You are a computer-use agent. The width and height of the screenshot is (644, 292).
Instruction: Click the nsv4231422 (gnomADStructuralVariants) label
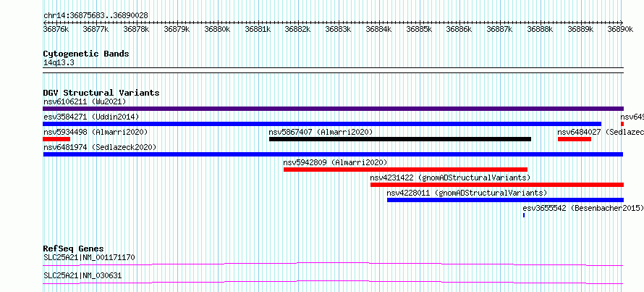[451, 178]
